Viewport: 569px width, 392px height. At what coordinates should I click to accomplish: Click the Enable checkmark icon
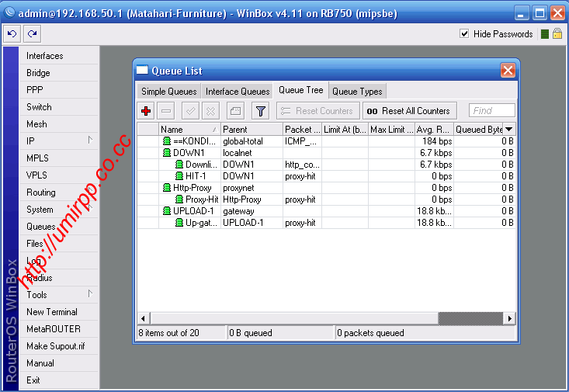(190, 111)
